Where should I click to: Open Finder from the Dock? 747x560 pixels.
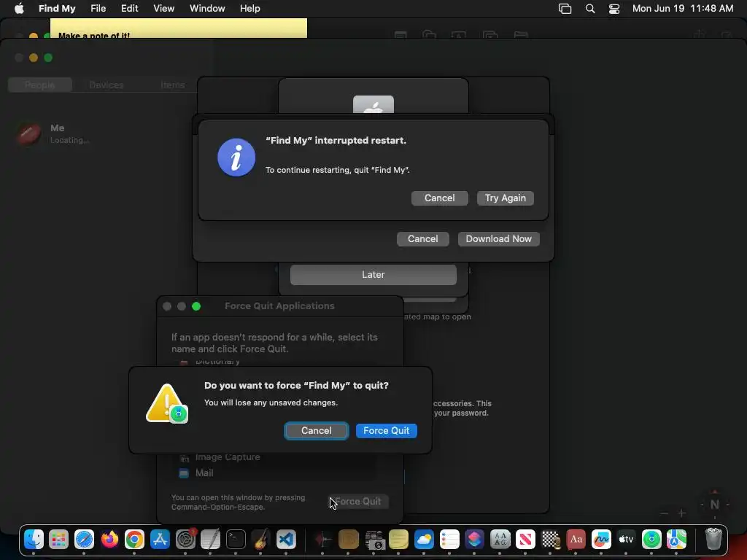point(34,540)
